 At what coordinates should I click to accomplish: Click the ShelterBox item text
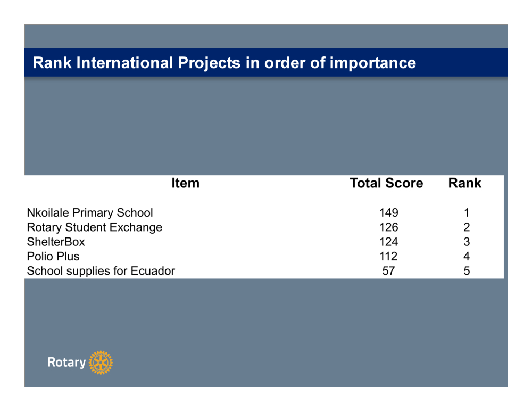[x=56, y=242]
